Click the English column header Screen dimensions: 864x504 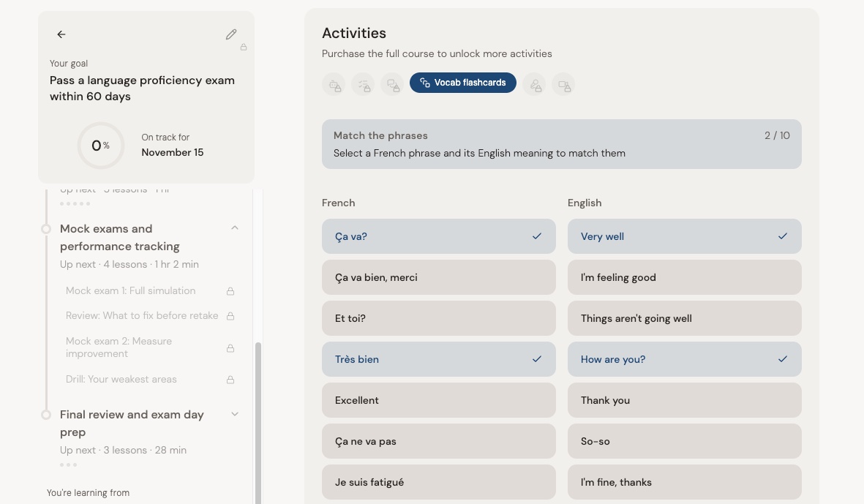tap(585, 203)
